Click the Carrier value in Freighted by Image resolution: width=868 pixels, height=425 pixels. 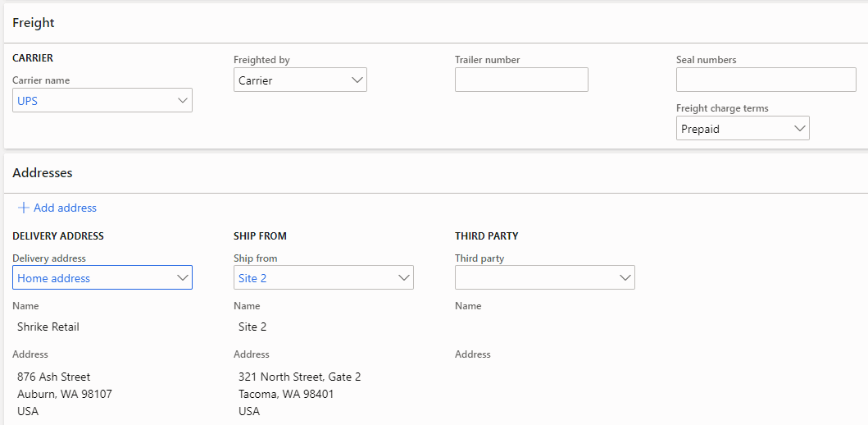(255, 81)
